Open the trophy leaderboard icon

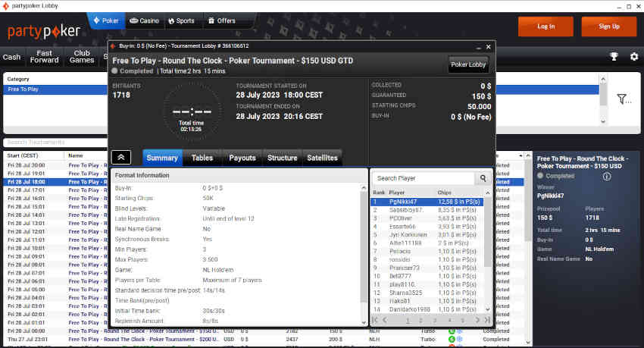(614, 57)
